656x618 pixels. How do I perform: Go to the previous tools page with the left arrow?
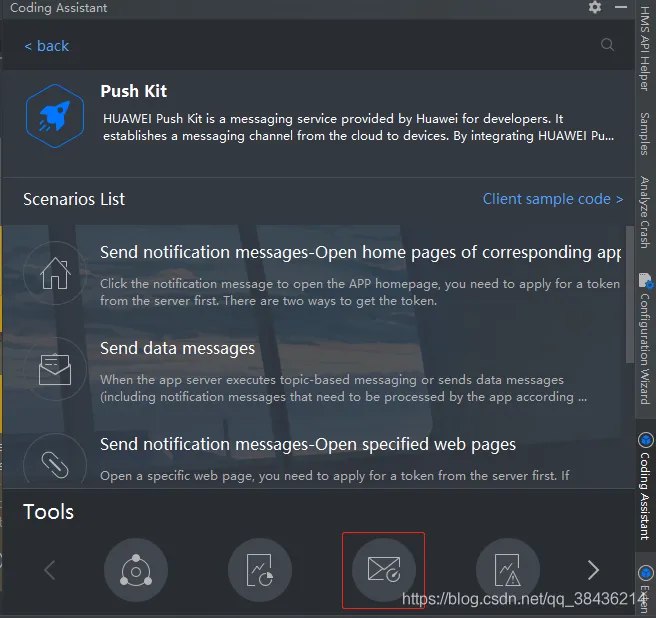point(50,570)
